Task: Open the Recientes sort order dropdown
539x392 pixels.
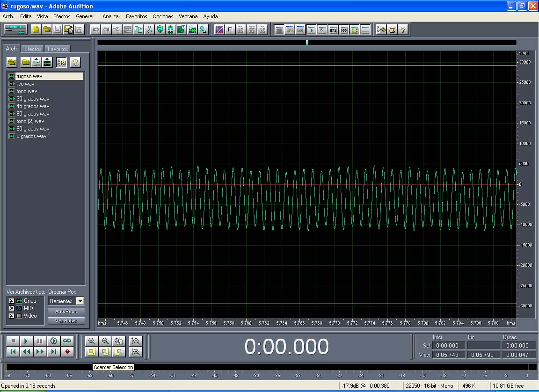Action: point(80,301)
